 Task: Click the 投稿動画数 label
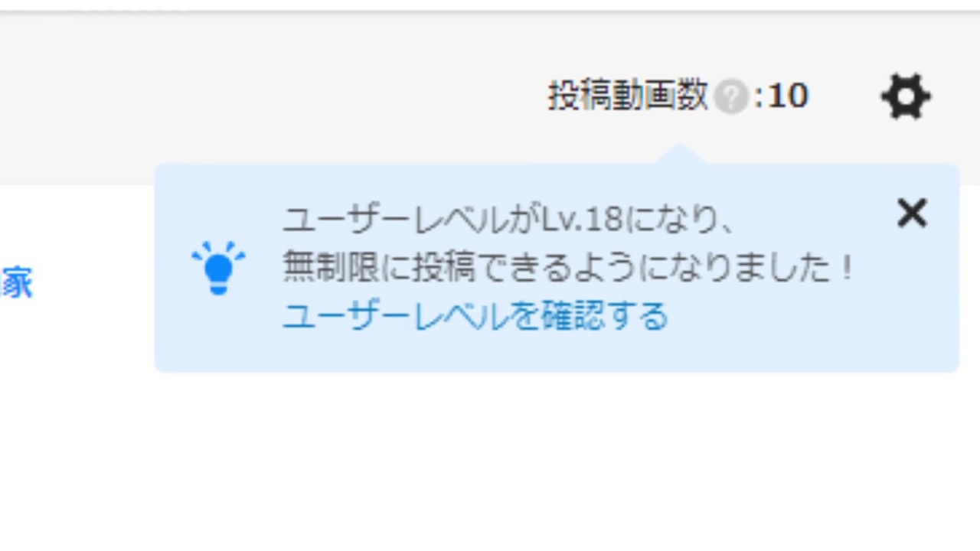click(x=628, y=96)
